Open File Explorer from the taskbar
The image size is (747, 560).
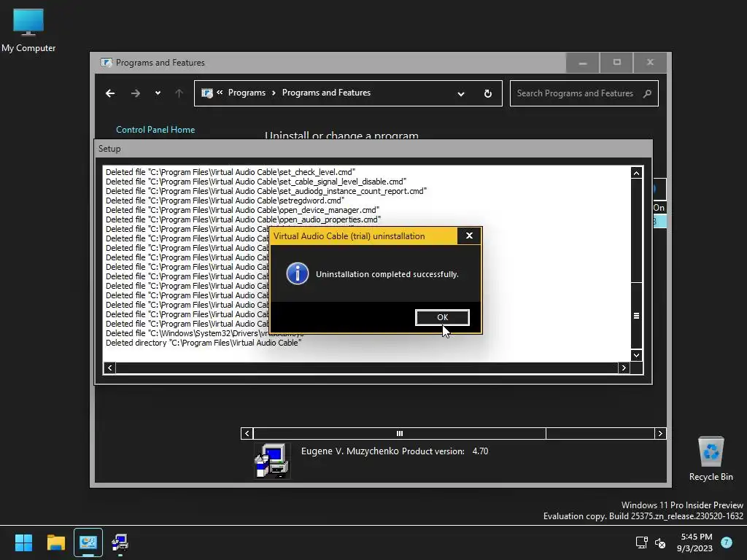55,542
